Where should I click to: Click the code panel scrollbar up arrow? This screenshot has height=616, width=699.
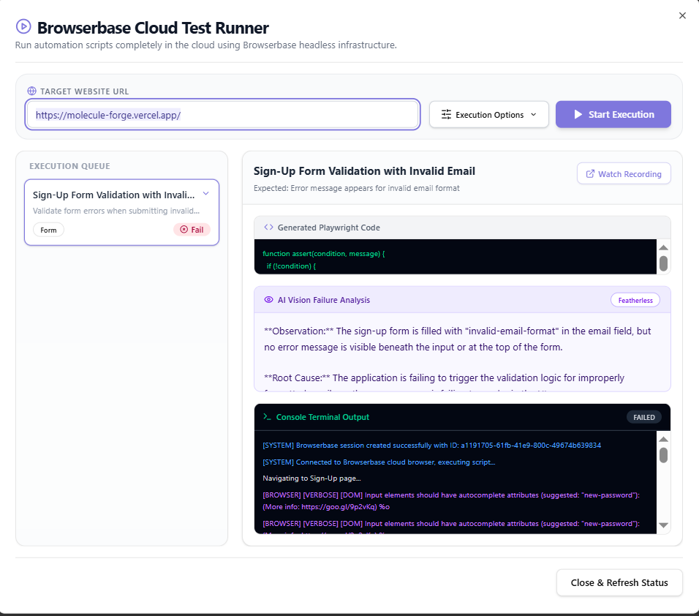click(663, 247)
